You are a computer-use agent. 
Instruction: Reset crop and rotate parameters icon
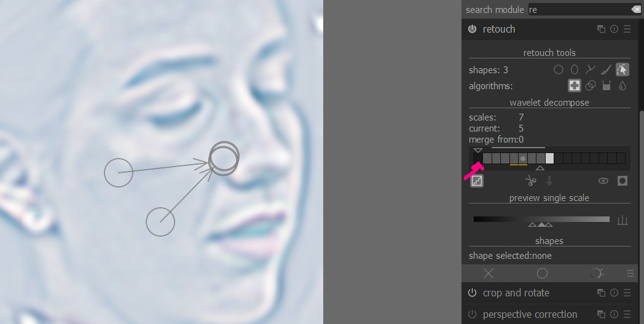pos(614,293)
